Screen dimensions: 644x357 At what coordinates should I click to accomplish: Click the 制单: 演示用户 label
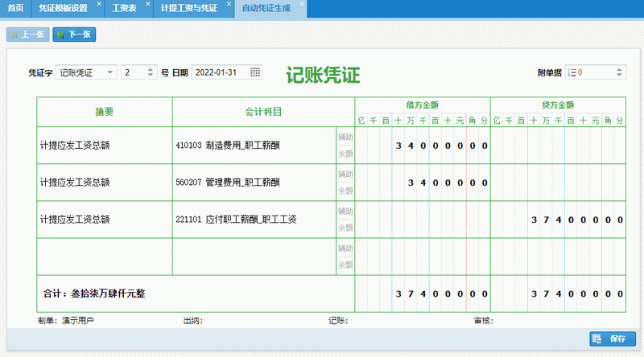tap(66, 321)
